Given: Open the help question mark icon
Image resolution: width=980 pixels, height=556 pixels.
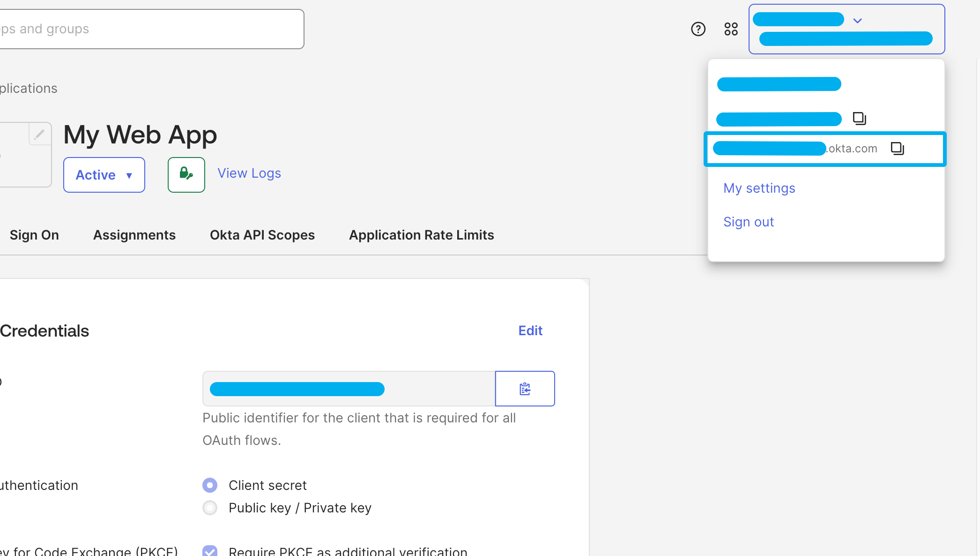Looking at the screenshot, I should tap(698, 29).
